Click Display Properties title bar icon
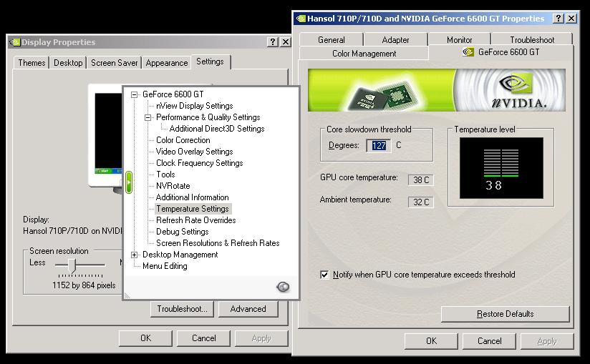Viewport: 590px width, 364px height. 14,42
